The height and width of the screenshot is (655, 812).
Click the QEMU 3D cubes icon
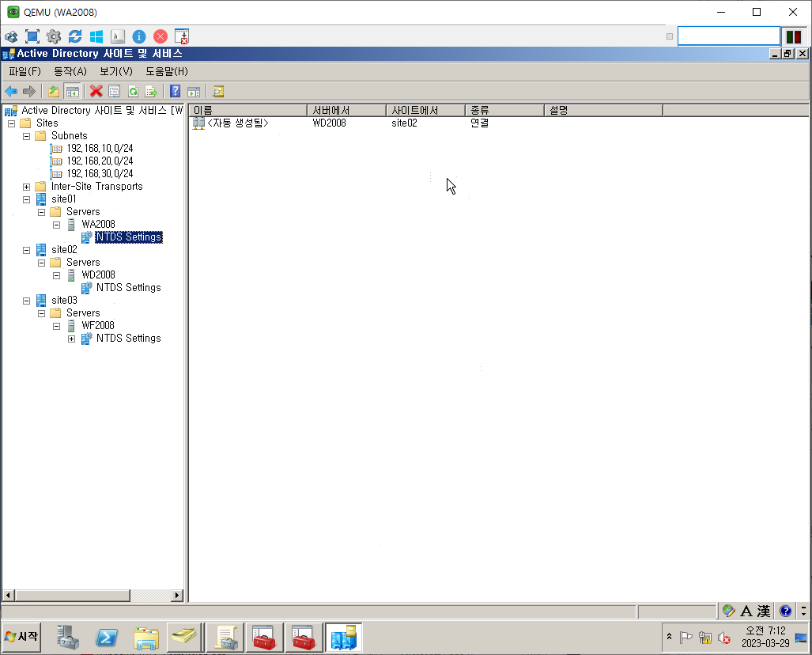11,36
